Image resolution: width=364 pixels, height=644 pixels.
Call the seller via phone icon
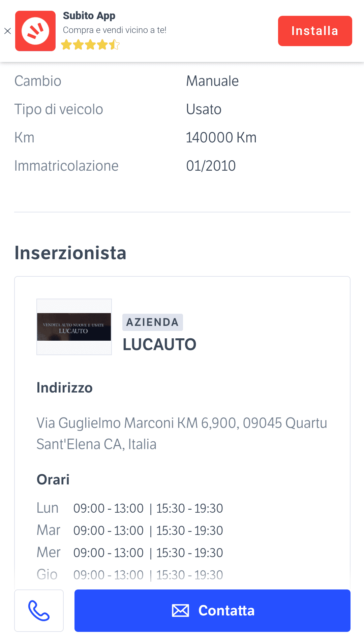39,610
